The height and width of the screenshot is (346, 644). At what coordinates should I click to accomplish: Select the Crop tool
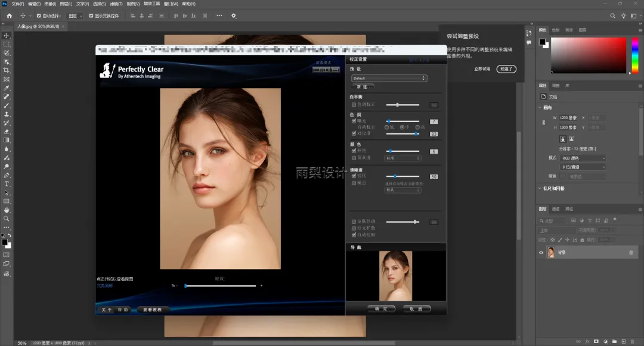[x=7, y=70]
